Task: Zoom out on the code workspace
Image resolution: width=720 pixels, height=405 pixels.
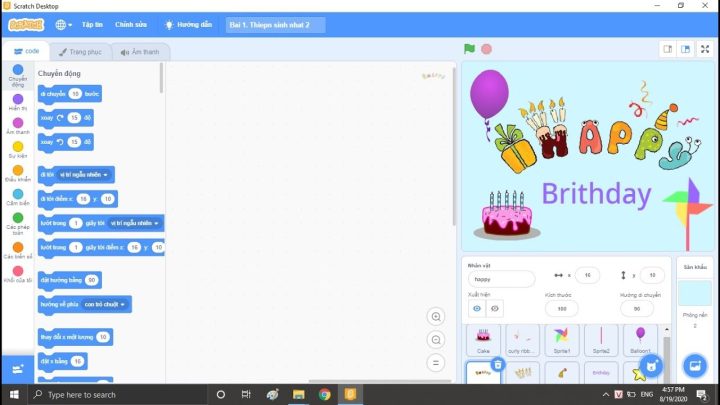Action: click(x=436, y=340)
